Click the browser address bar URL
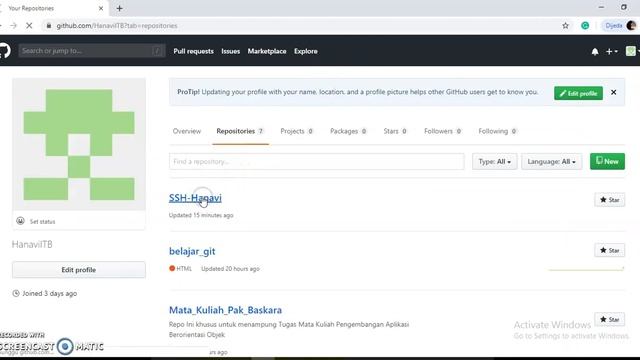The width and height of the screenshot is (640, 360). pyautogui.click(x=117, y=26)
